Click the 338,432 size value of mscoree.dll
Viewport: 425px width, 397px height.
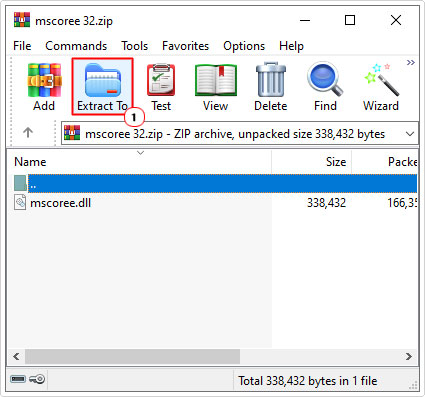(326, 203)
